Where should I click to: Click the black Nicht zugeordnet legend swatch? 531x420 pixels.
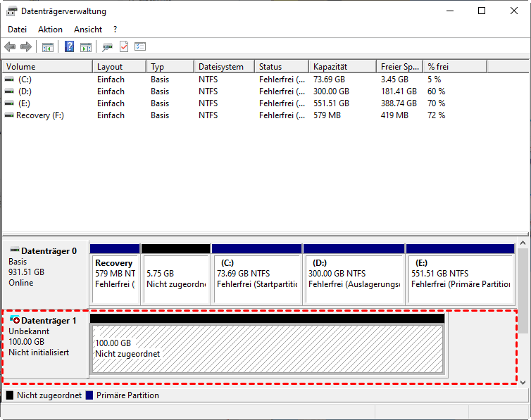(x=10, y=395)
